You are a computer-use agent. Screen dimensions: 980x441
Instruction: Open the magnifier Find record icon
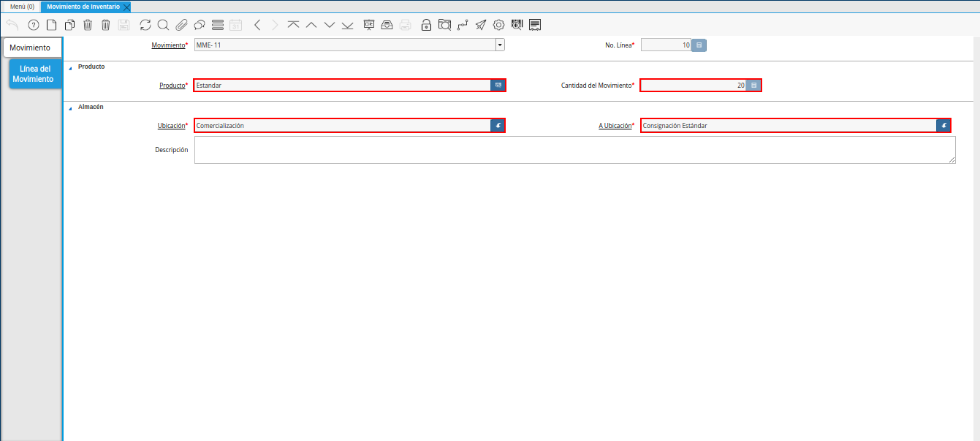point(163,25)
